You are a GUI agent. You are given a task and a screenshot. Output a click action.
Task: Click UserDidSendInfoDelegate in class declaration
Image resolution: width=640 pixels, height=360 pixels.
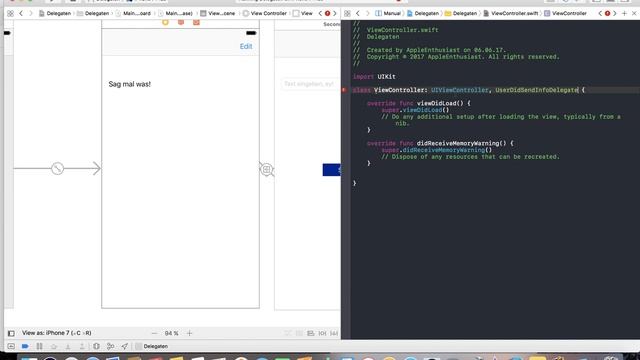click(x=537, y=90)
